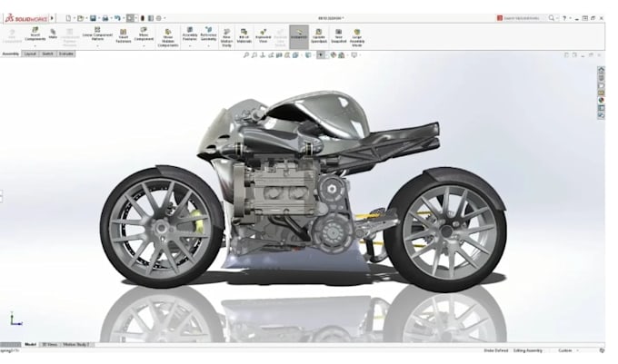This screenshot has width=618, height=364.
Task: Click Linear Component Pattern
Action: [x=97, y=34]
